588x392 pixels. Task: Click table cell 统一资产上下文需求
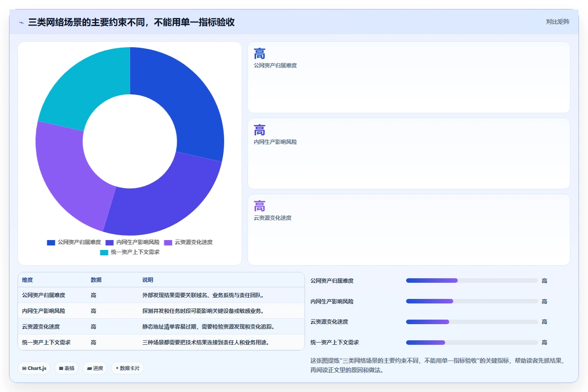(x=46, y=343)
